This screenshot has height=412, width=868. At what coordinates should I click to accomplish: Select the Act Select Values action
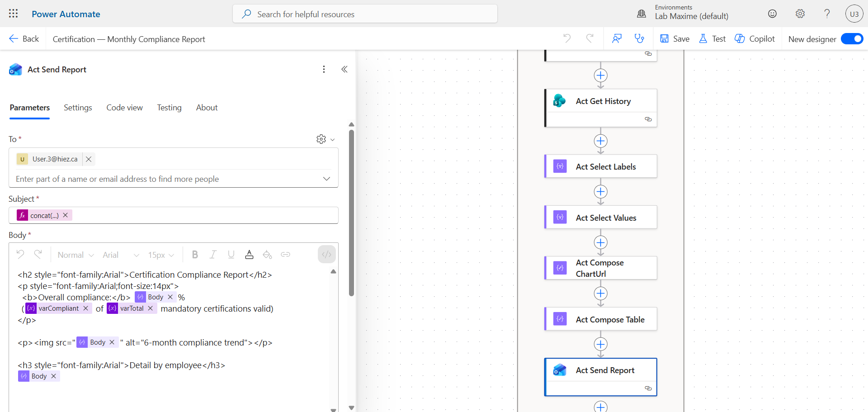coord(601,218)
